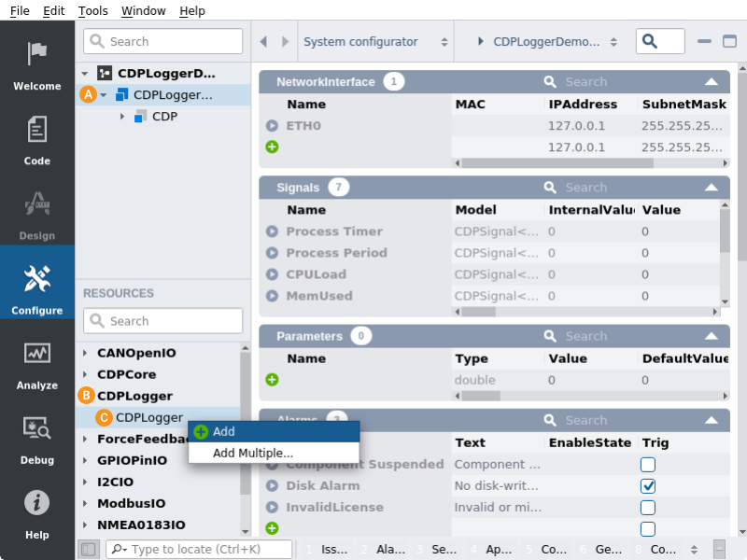Image resolution: width=747 pixels, height=560 pixels.
Task: Switch to Code mode
Action: (x=37, y=140)
